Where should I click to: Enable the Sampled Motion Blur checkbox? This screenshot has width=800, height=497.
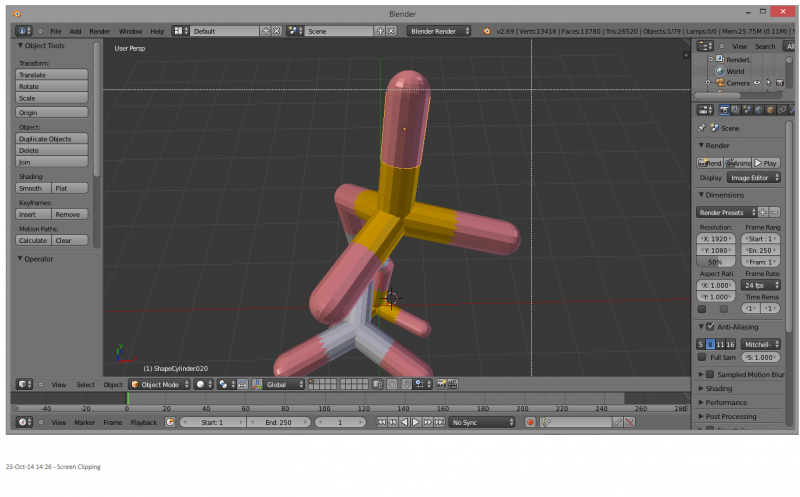tap(710, 374)
